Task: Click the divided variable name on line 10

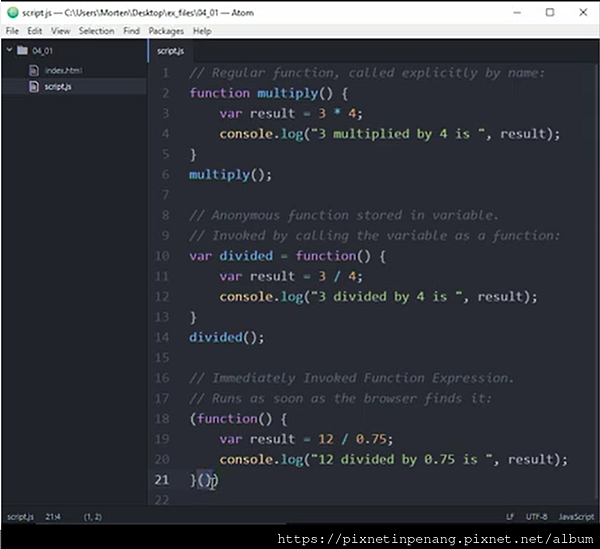Action: click(x=246, y=256)
